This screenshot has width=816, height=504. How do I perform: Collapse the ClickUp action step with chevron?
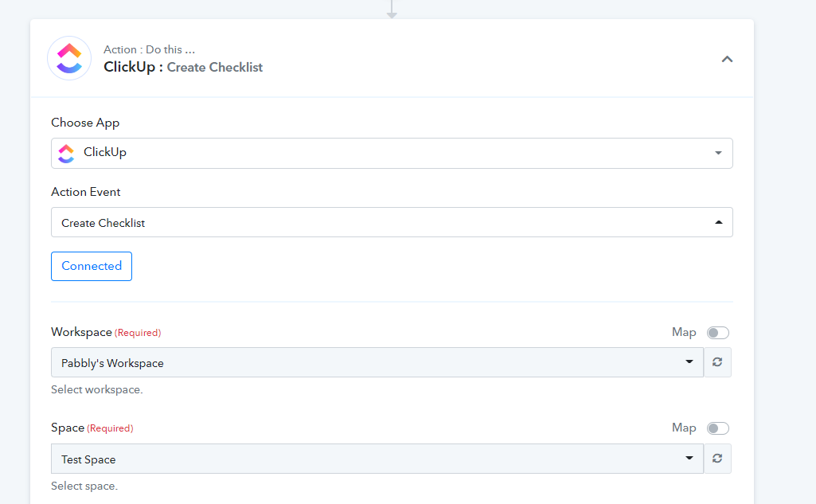727,60
